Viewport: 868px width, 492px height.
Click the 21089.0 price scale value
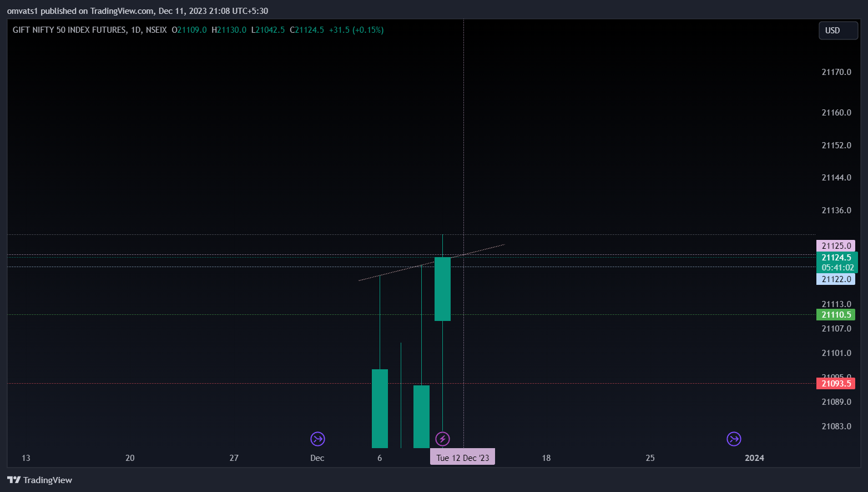coord(836,402)
